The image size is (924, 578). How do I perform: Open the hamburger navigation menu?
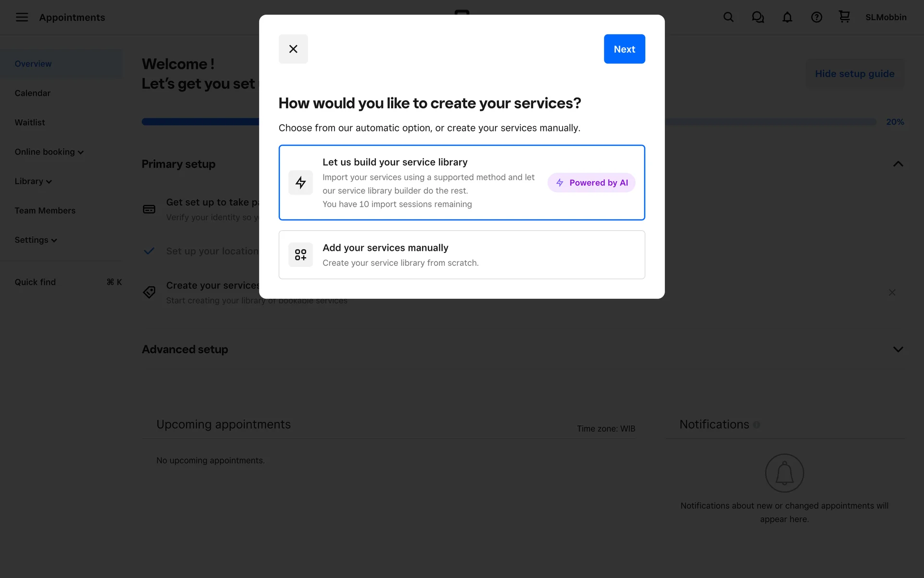click(x=22, y=17)
